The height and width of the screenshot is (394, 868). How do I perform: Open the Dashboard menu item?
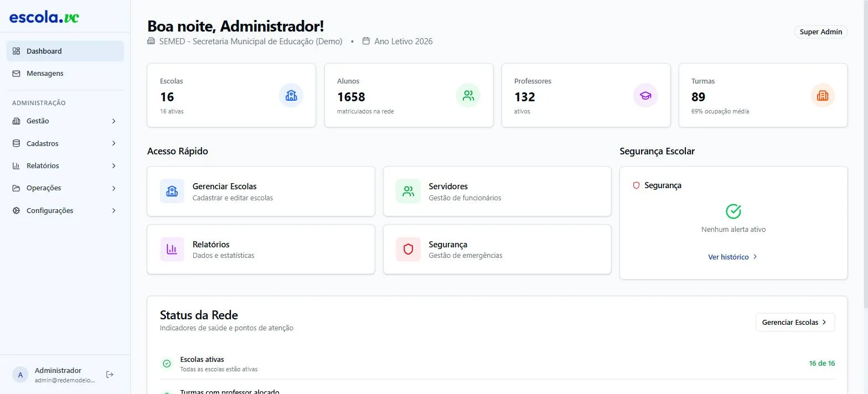[x=65, y=51]
